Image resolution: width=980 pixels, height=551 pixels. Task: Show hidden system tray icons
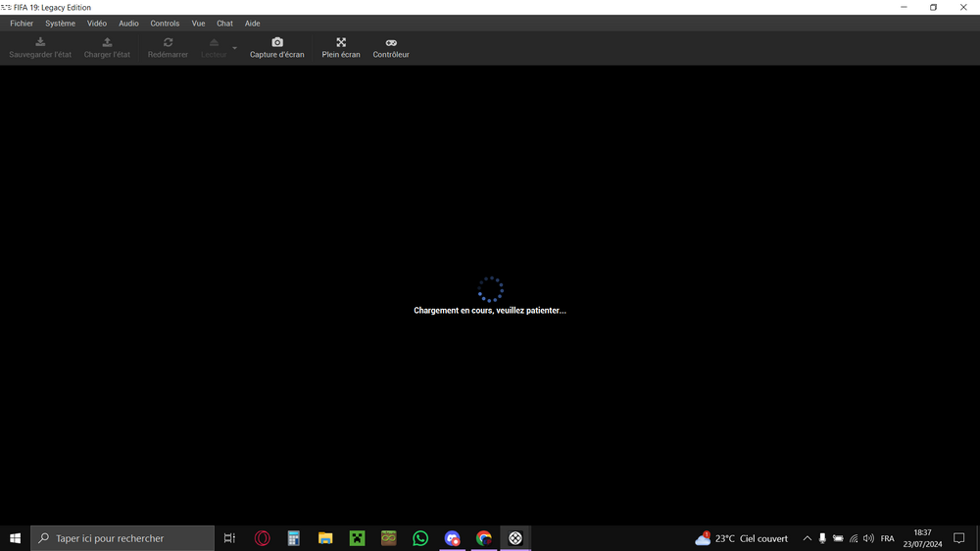coord(807,538)
